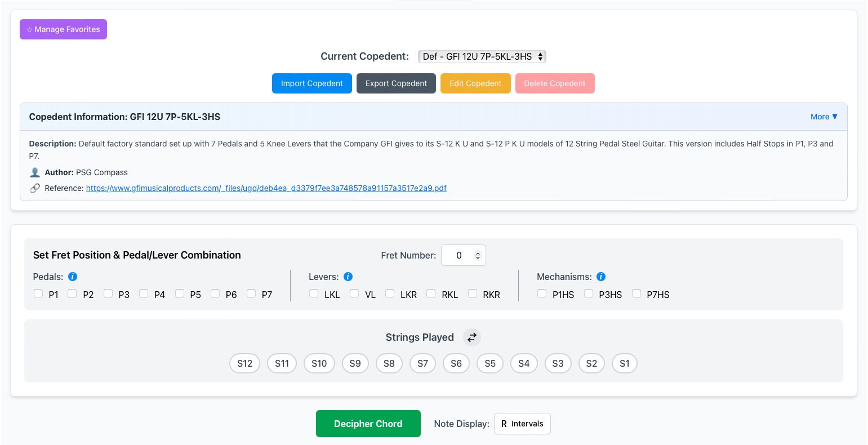Click the Import Copedent button

[312, 83]
